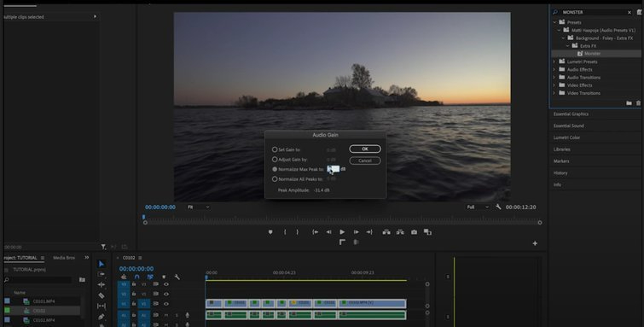Select the Selection (arrow) tool

[x=102, y=264]
